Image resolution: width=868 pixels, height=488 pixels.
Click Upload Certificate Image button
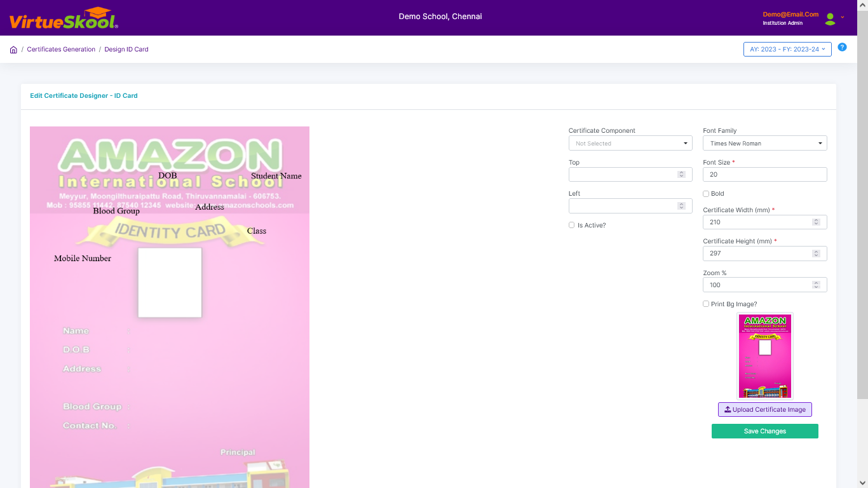[765, 410]
